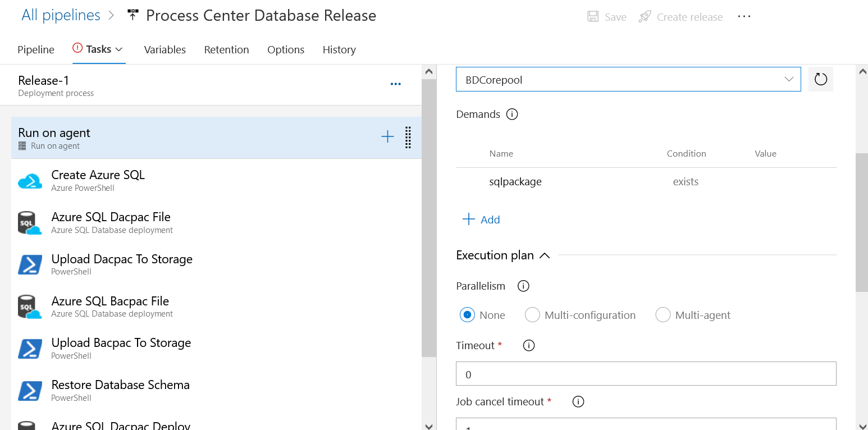Screen dimensions: 868x430
Task: Click the Timeout input field
Action: click(x=646, y=374)
